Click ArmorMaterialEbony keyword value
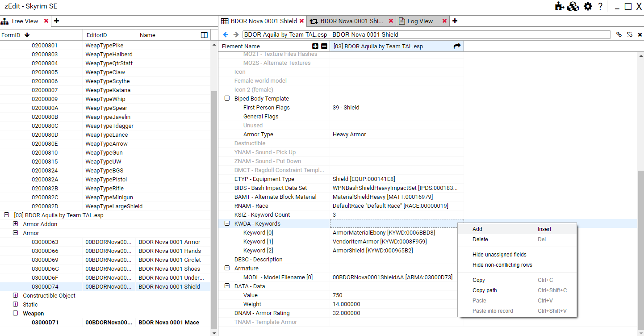The width and height of the screenshot is (644, 336). 384,232
